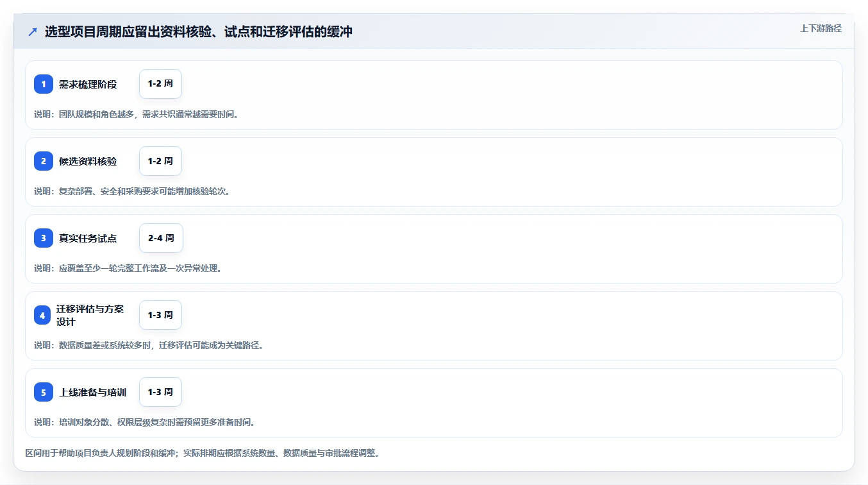
Task: Click the 1-2 周 pill for 候选资料核验
Action: 160,161
